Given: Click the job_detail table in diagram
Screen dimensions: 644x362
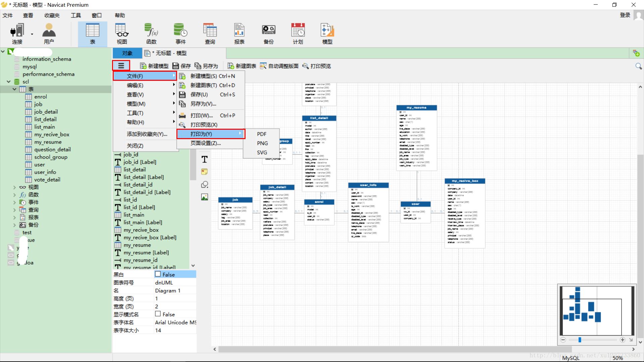Looking at the screenshot, I should tap(276, 187).
